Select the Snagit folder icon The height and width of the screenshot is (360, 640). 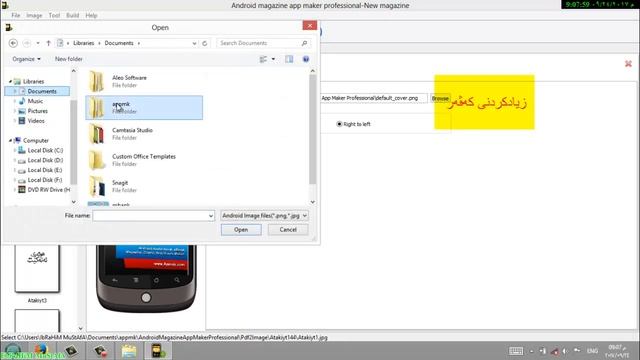[97, 186]
